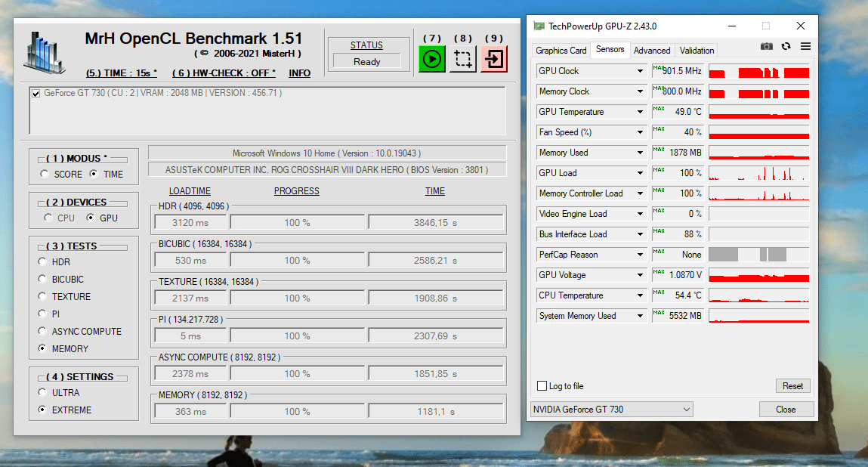Switch to the Validation tab
The width and height of the screenshot is (868, 467).
point(697,51)
